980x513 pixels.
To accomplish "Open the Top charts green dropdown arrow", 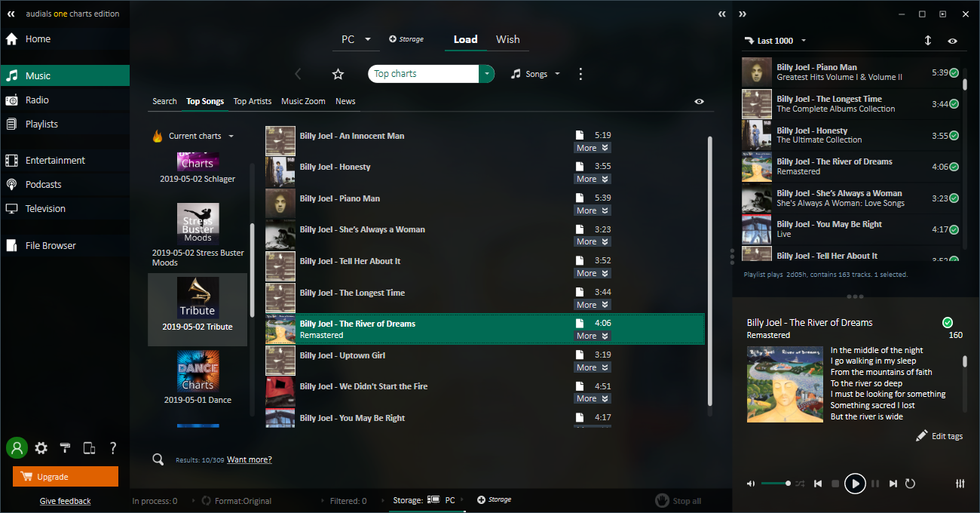I will click(487, 74).
